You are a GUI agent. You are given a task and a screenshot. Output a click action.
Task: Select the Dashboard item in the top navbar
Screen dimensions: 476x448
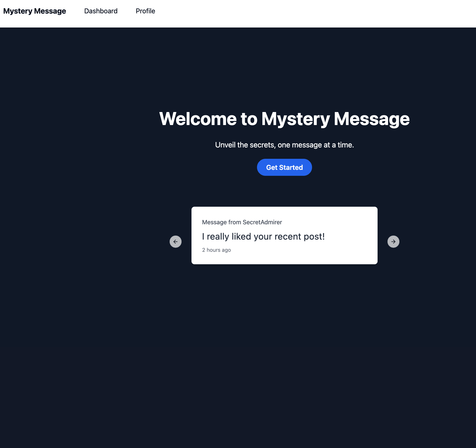101,11
